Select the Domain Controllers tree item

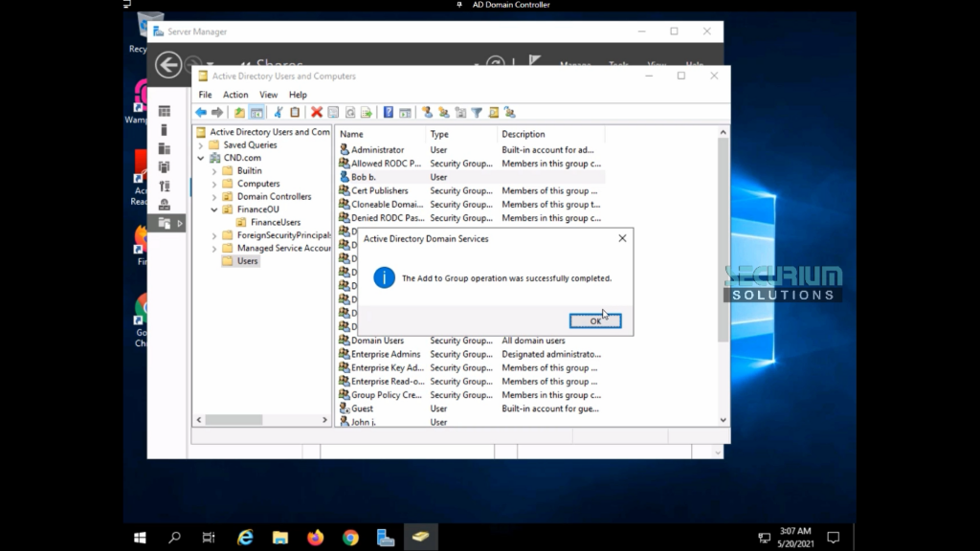coord(274,196)
